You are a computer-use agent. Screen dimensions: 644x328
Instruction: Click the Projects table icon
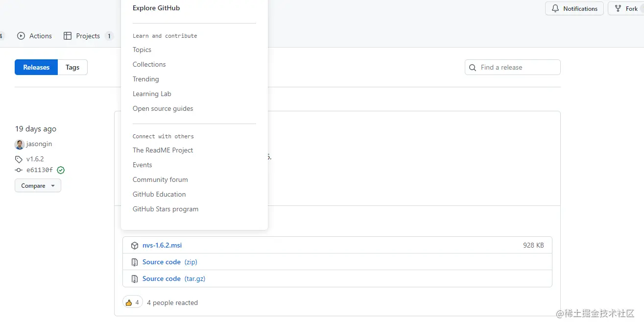pos(68,36)
